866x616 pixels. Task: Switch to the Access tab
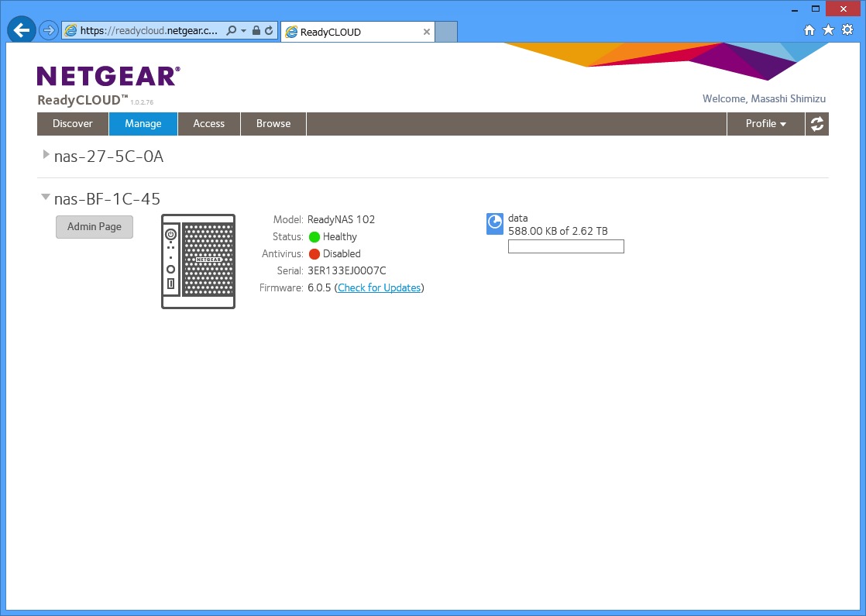pyautogui.click(x=208, y=124)
